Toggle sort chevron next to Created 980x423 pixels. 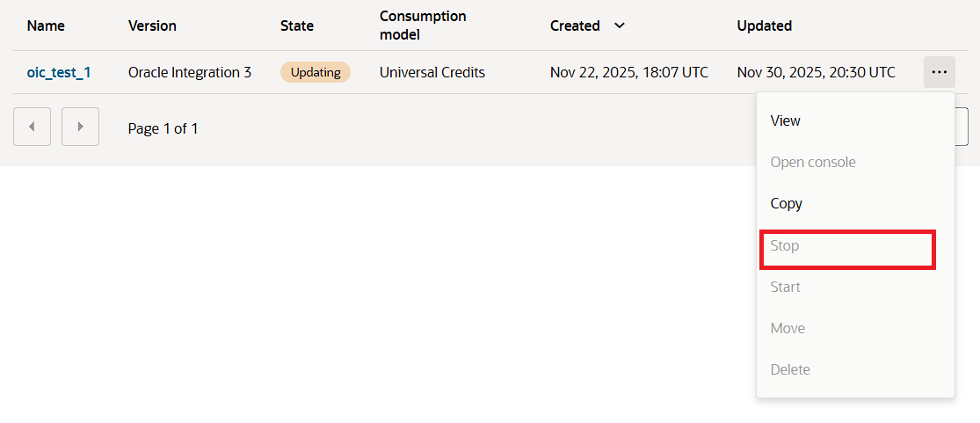point(620,26)
